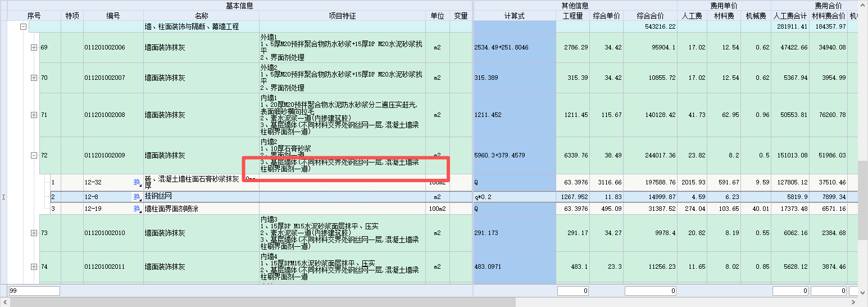
Task: Select formula cell 315.389
Action: point(515,78)
